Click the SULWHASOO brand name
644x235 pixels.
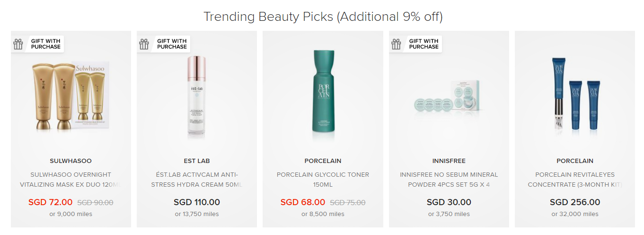pyautogui.click(x=71, y=161)
